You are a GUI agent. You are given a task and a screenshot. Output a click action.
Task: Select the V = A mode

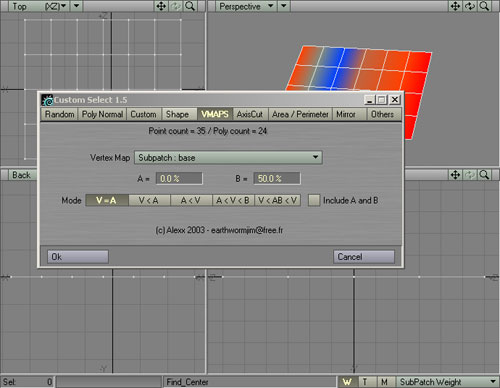pyautogui.click(x=107, y=200)
